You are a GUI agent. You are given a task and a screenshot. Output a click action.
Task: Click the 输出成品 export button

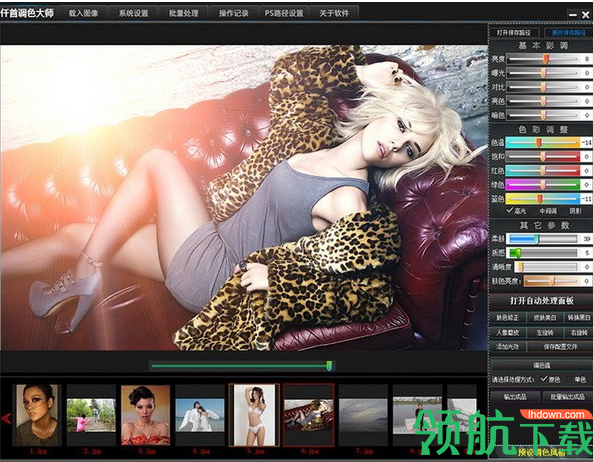click(515, 396)
